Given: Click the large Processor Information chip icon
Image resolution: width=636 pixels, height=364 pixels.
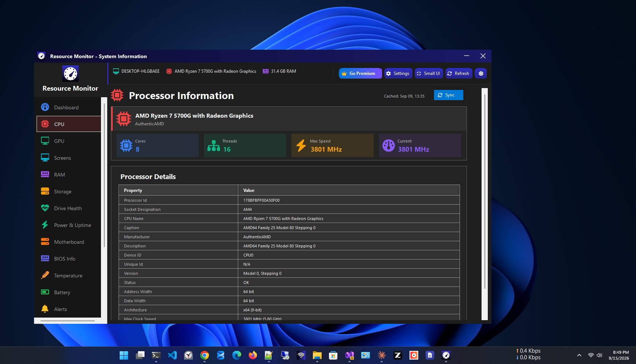Looking at the screenshot, I should pyautogui.click(x=117, y=95).
